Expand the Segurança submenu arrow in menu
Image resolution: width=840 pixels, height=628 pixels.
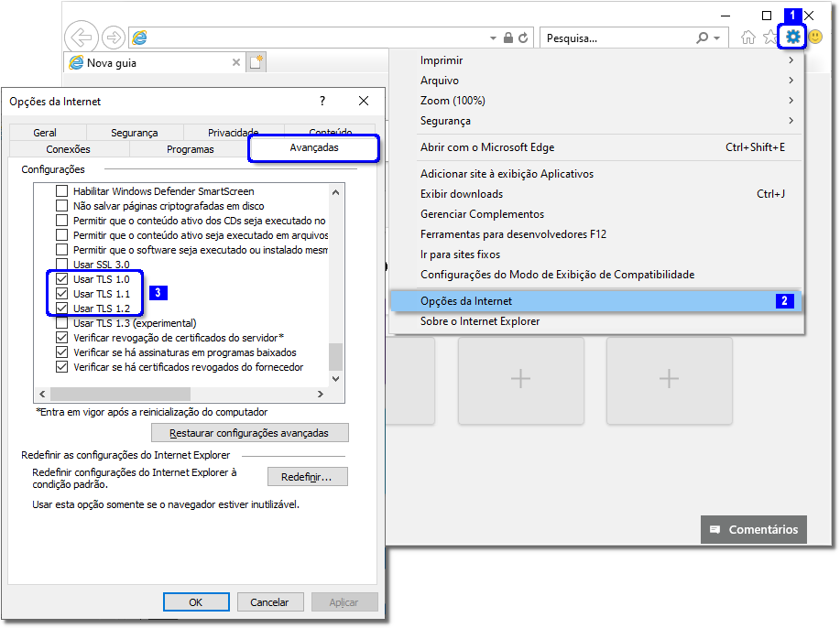tap(791, 121)
